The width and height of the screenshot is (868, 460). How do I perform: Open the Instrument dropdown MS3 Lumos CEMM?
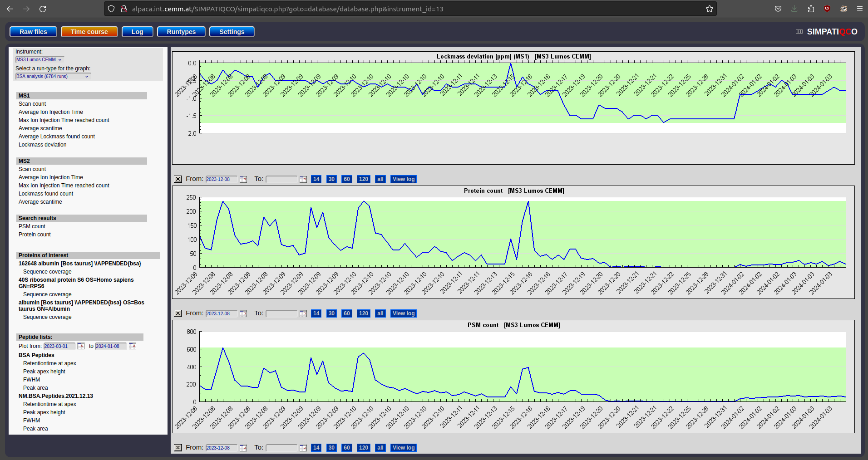pos(39,59)
